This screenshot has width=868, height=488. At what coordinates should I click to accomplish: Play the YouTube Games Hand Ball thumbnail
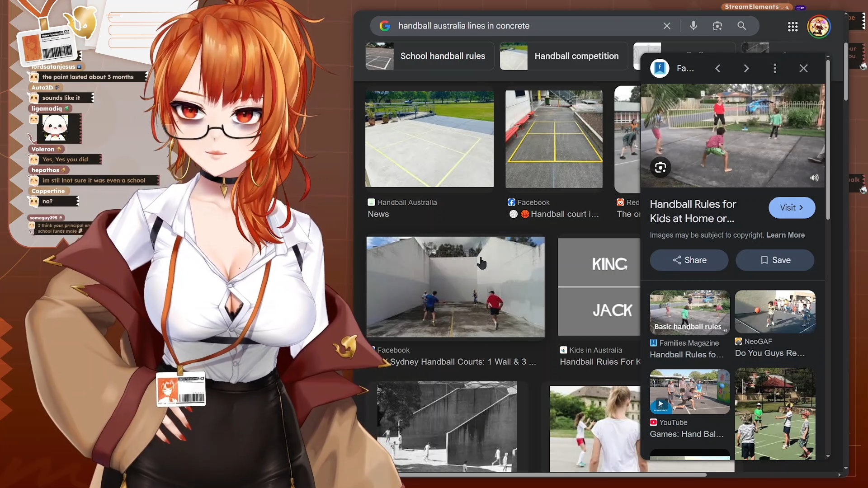coord(689,392)
